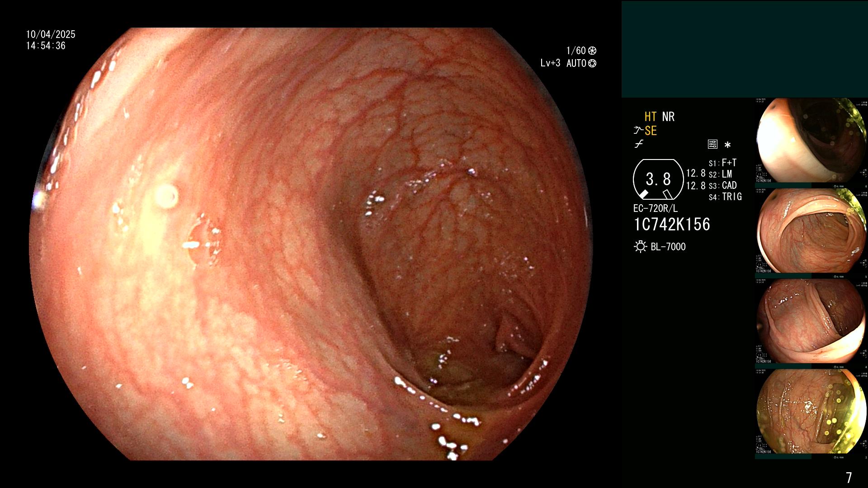Viewport: 868px width, 488px height.
Task: Select the NR noise reduction indicator
Action: [x=668, y=117]
